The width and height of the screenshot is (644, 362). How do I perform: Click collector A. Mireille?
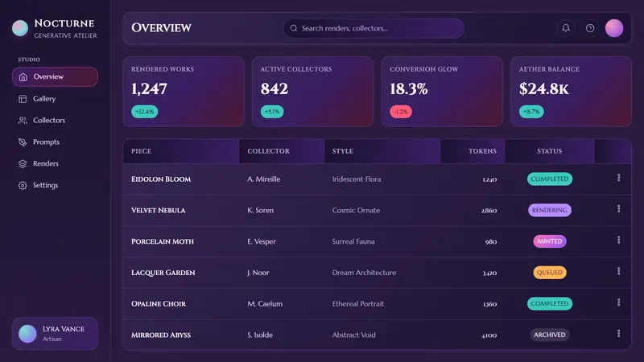click(264, 179)
